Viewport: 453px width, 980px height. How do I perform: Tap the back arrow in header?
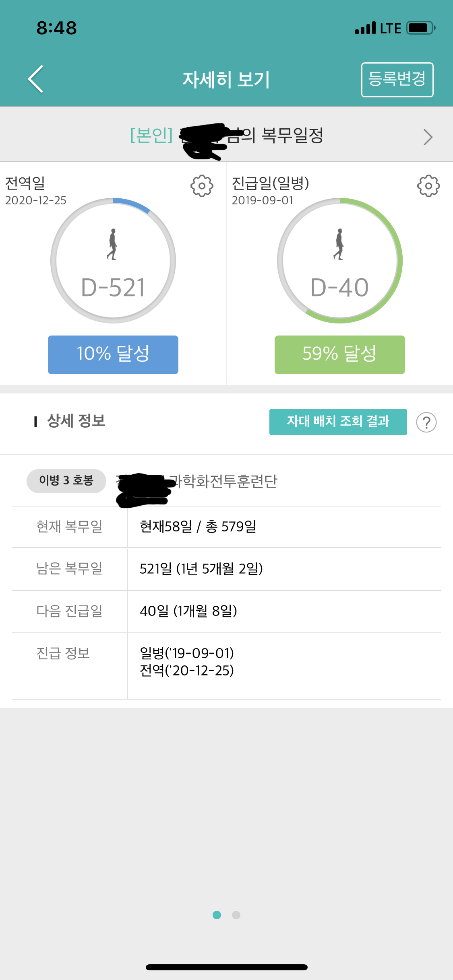(x=36, y=79)
